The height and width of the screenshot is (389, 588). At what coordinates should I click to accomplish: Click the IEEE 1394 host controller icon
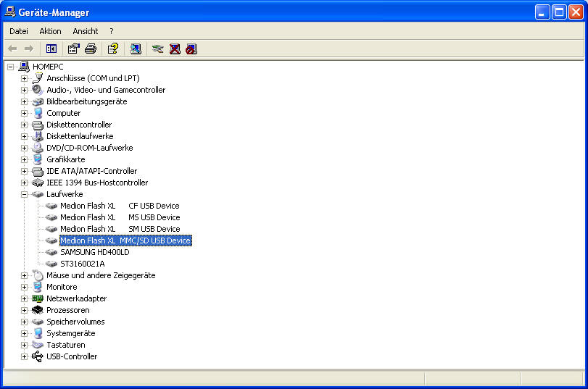coord(38,183)
